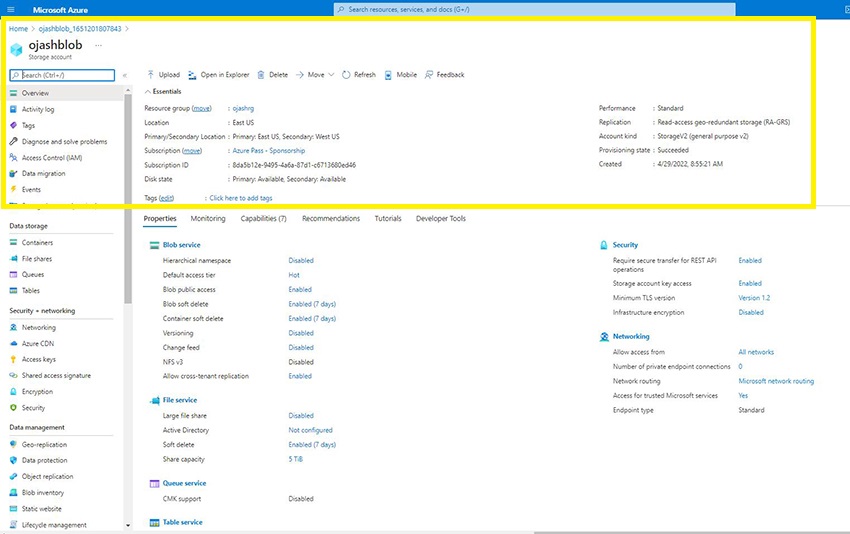This screenshot has height=534, width=850.
Task: Click the Blob service section icon
Action: pyautogui.click(x=154, y=245)
